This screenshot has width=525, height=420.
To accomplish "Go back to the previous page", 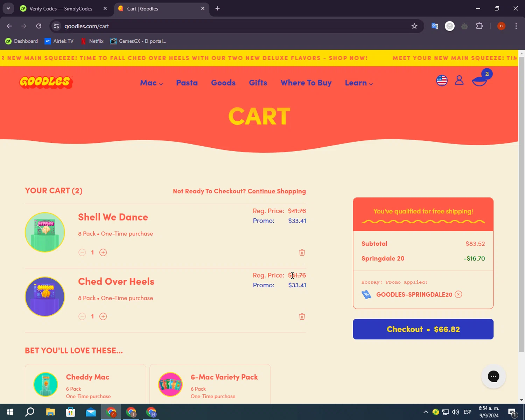I will [9, 26].
